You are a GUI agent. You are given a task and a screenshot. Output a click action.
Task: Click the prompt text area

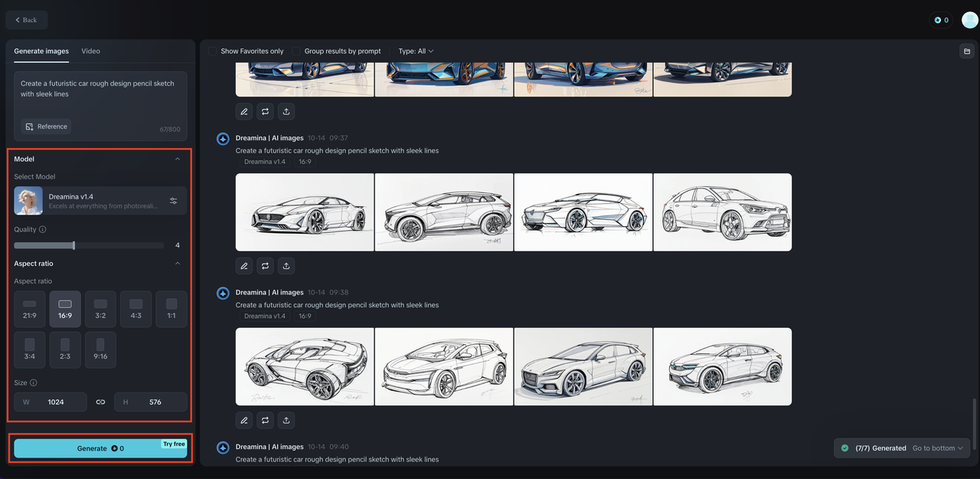100,107
